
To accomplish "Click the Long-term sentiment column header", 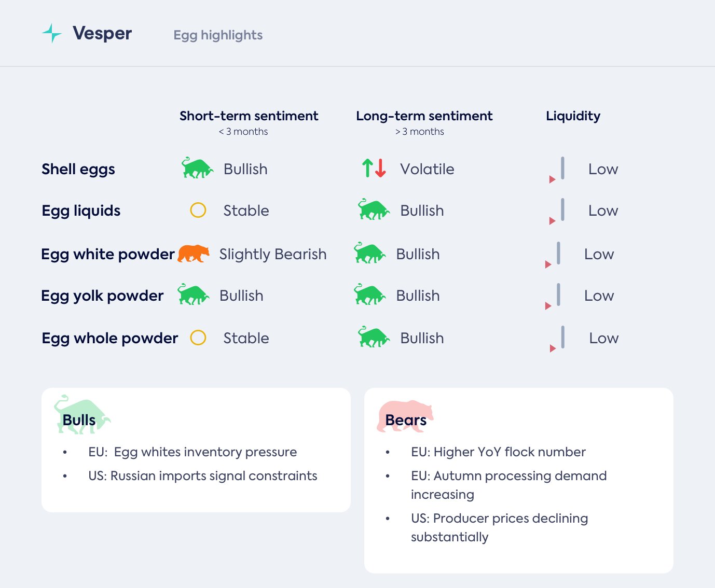I will click(x=424, y=116).
